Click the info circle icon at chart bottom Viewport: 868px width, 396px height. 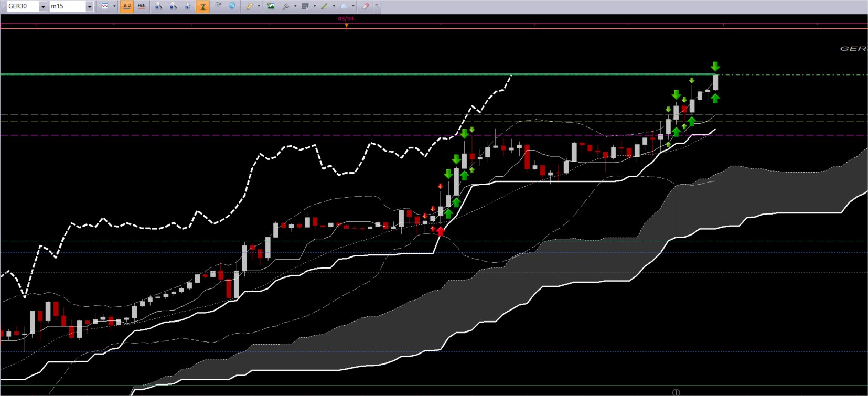(676, 392)
